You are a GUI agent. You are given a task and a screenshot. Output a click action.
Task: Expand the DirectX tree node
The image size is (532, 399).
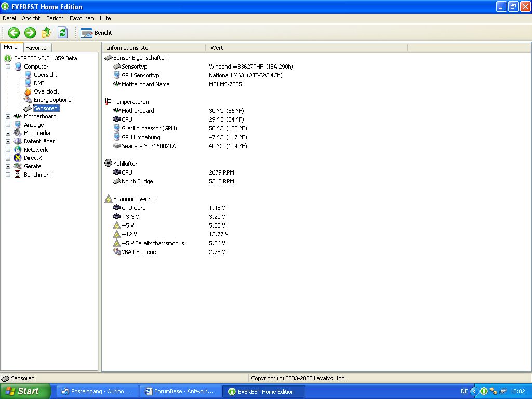pyautogui.click(x=8, y=158)
